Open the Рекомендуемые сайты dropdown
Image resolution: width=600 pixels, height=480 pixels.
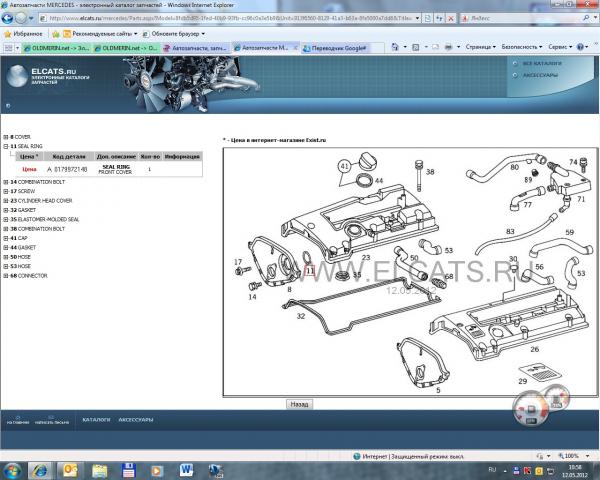[x=101, y=34]
